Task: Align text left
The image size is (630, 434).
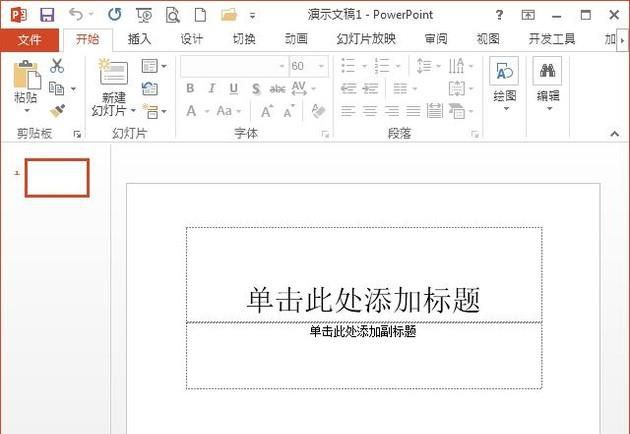Action: (348, 111)
